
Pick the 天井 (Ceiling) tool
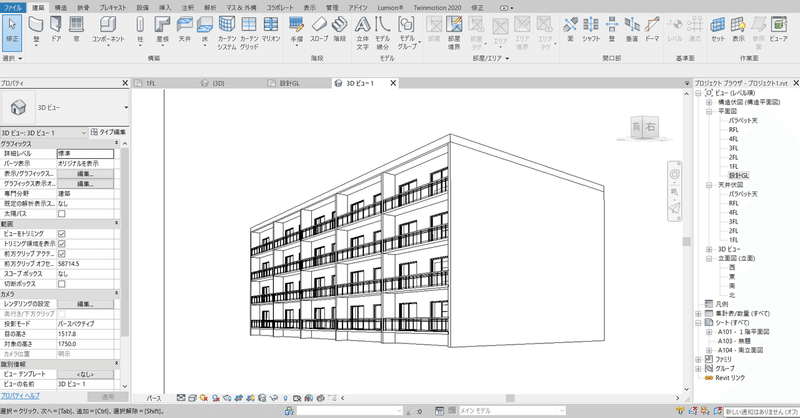(x=185, y=29)
